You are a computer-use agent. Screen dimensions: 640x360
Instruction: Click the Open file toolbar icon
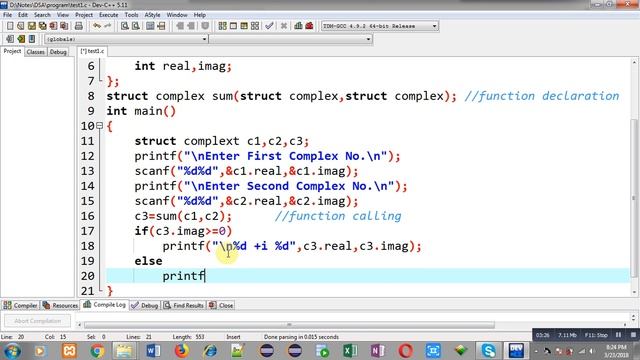click(x=21, y=26)
